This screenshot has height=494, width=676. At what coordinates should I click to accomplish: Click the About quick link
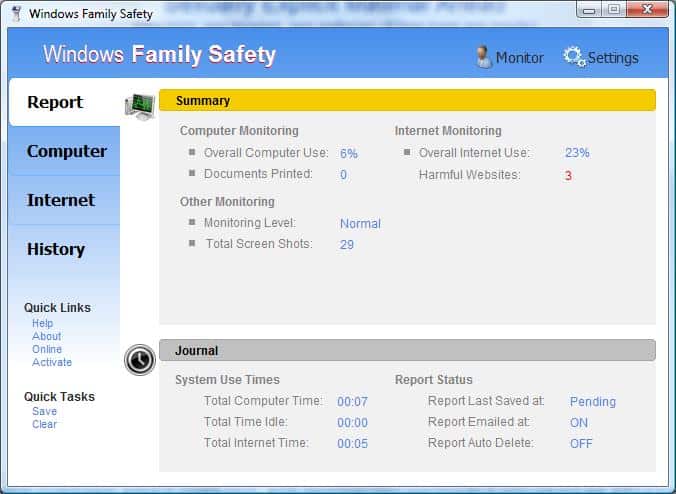coord(46,337)
